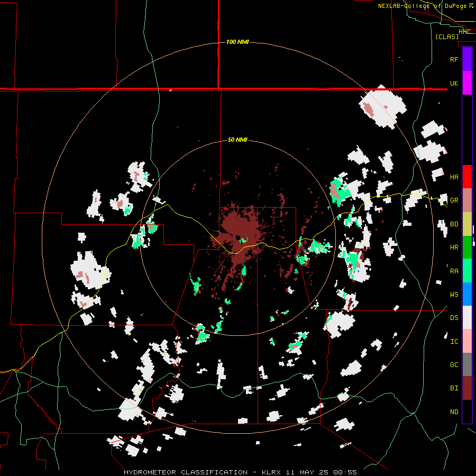Viewport: 476px width, 476px height.
Task: Click the dark green HR legend swatch
Action: tap(467, 248)
